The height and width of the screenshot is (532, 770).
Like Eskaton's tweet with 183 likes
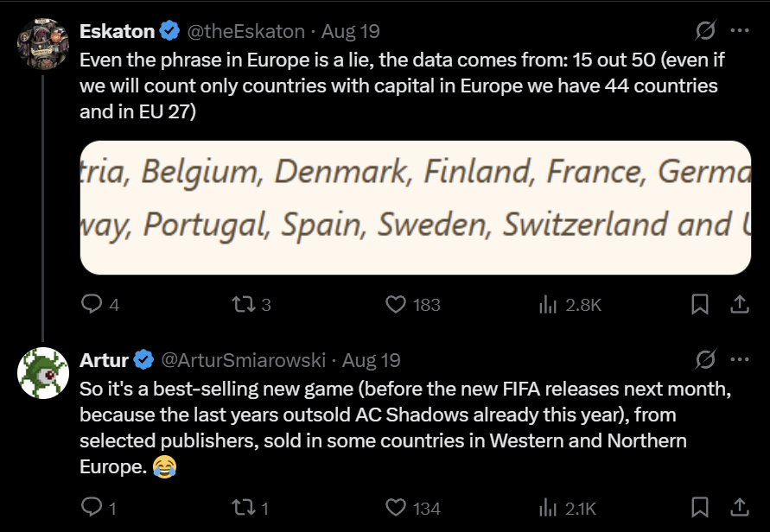click(x=396, y=304)
